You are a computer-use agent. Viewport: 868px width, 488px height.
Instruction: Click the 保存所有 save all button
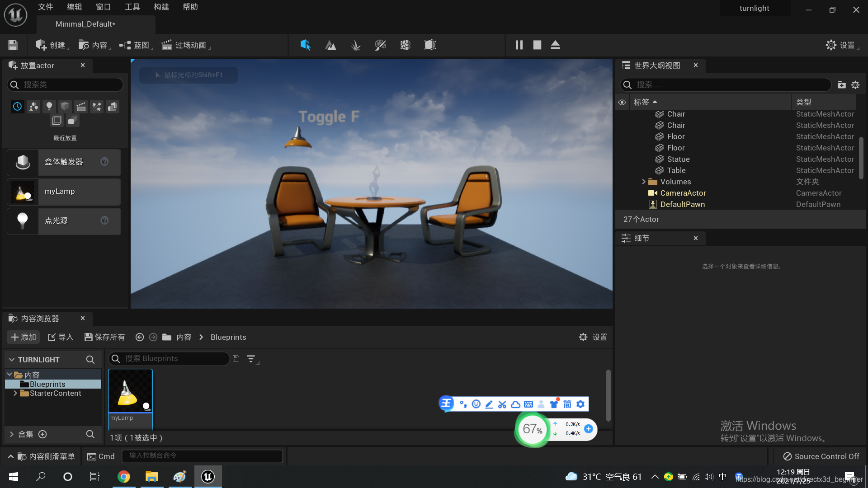click(104, 337)
